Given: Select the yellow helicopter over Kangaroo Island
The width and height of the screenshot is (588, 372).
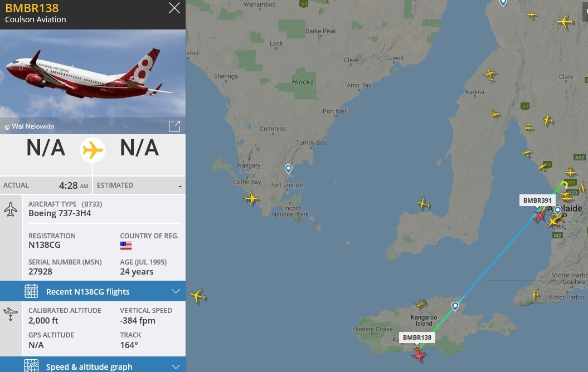Looking at the screenshot, I should tap(421, 304).
